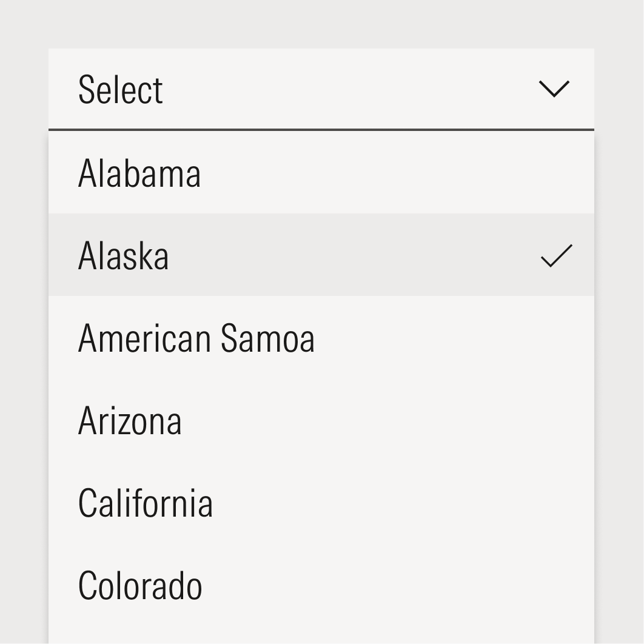
Task: Collapse the state list via Select header
Action: point(321,89)
